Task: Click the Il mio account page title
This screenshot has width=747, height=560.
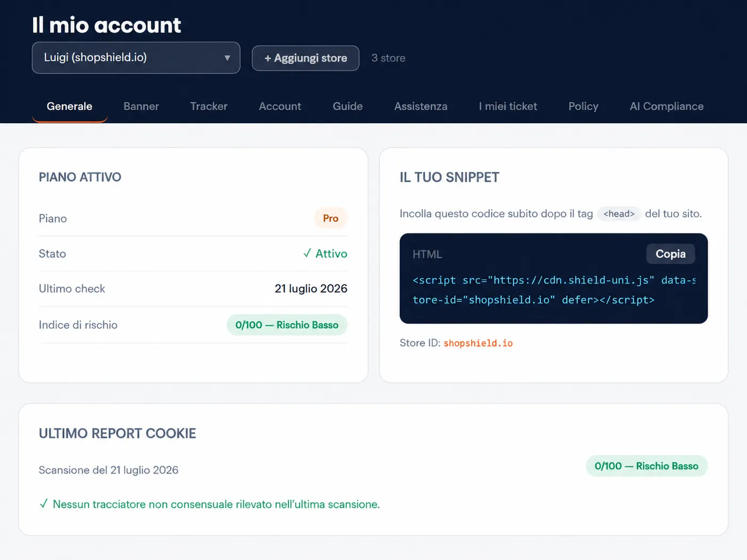Action: (106, 25)
